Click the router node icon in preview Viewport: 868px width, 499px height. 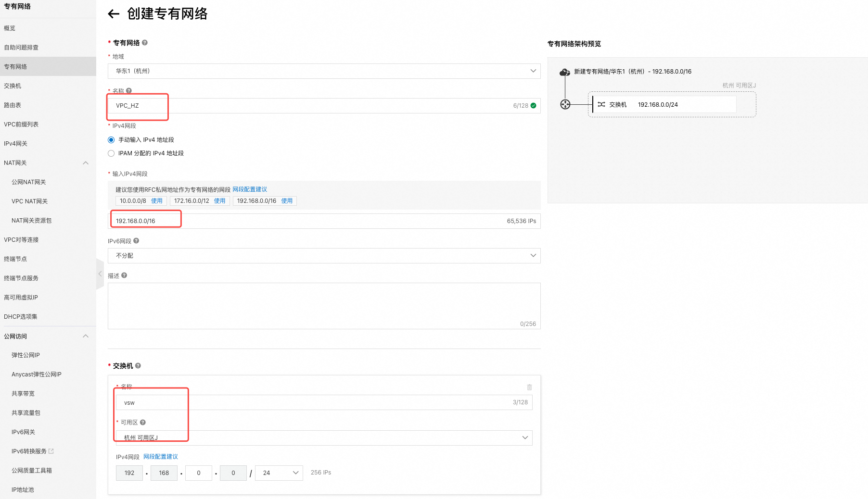(565, 104)
